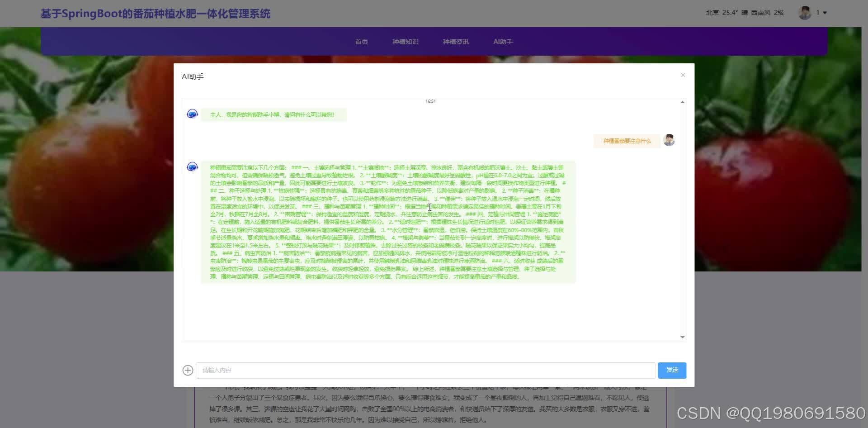
Task: Click the avatar beside the 种植番茄要注意什么 question
Action: [669, 140]
